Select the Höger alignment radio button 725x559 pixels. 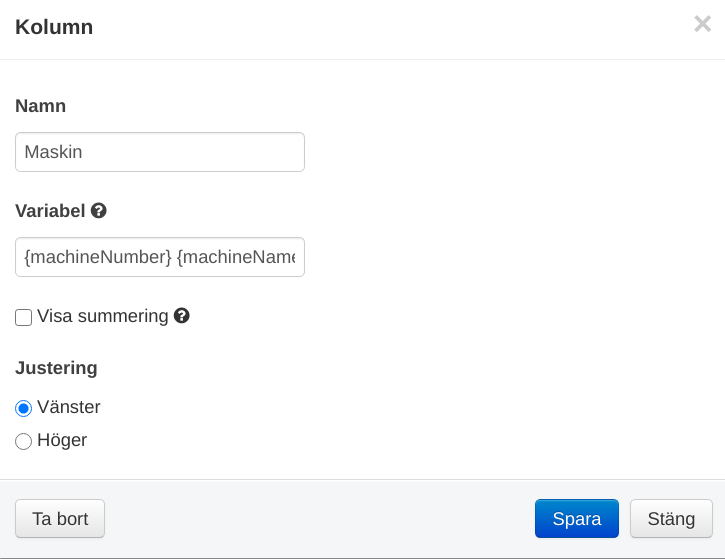[x=24, y=441]
